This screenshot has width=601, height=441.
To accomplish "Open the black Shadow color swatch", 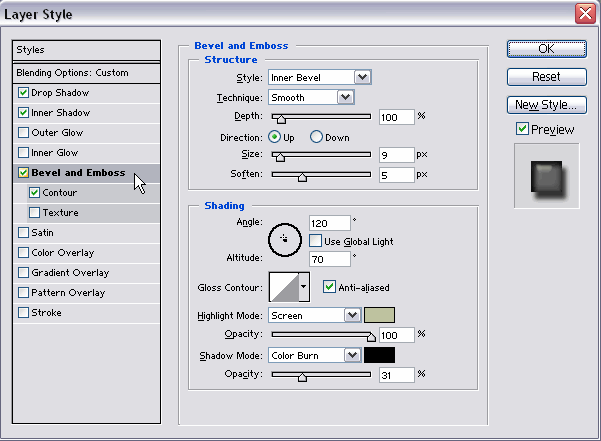I will tap(379, 355).
